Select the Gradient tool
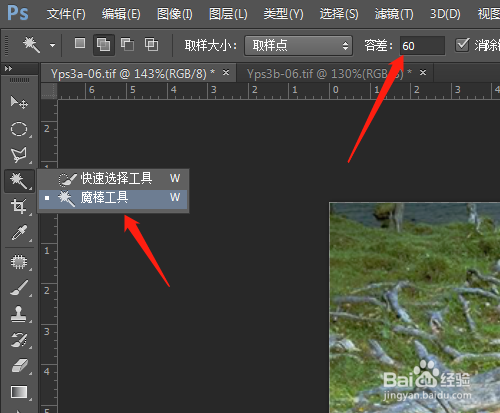Viewport: 500px width, 413px height. [x=19, y=392]
